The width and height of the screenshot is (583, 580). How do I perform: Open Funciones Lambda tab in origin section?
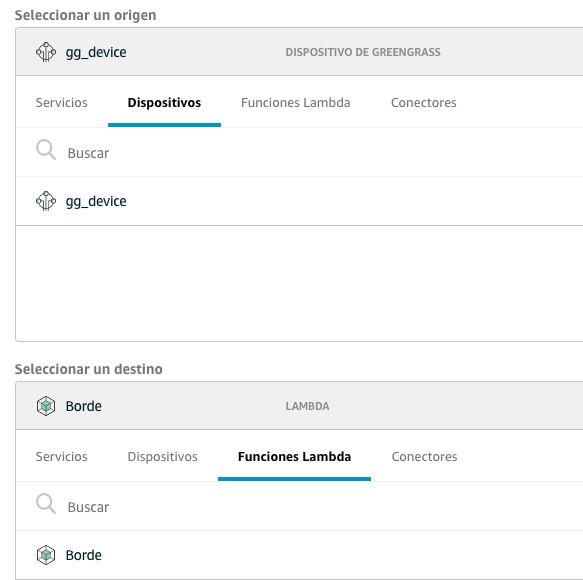coord(296,103)
